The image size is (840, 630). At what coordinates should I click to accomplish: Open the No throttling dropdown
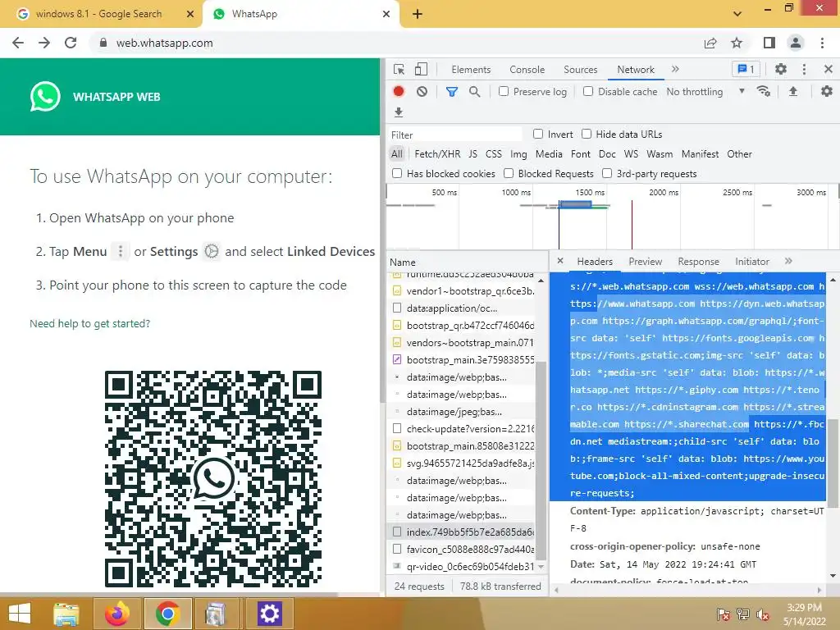pyautogui.click(x=705, y=92)
